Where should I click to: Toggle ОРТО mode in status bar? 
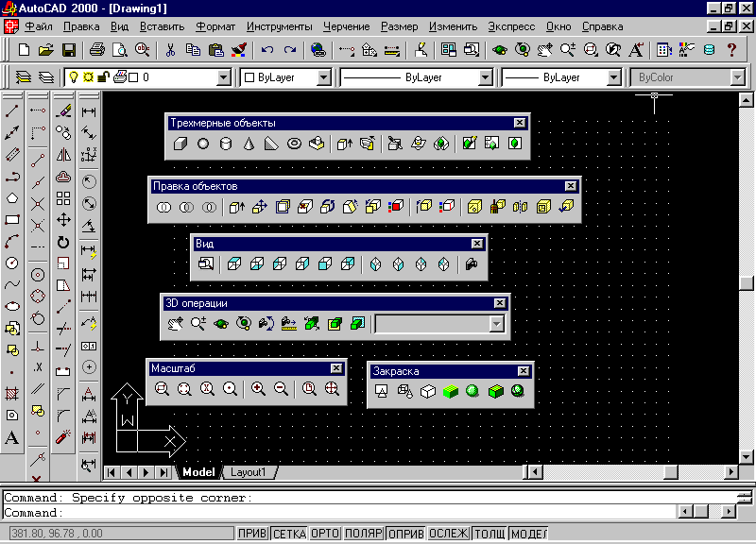325,534
